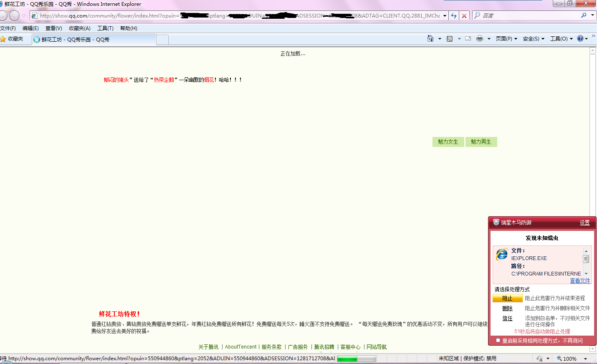Expand the feeds dropdown arrow

coord(459,39)
